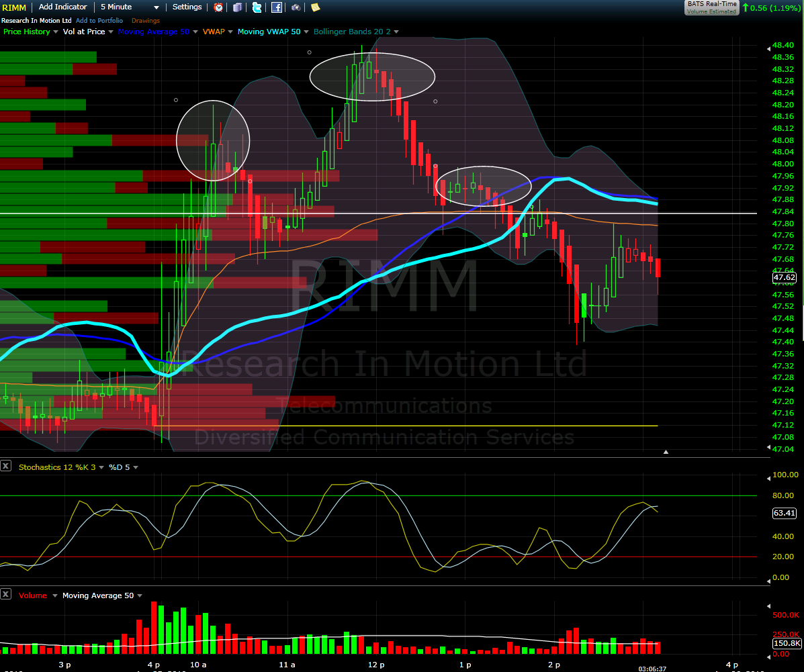Click stochastics-axis arrow next to 0.00
This screenshot has width=804, height=672.
coord(768,581)
